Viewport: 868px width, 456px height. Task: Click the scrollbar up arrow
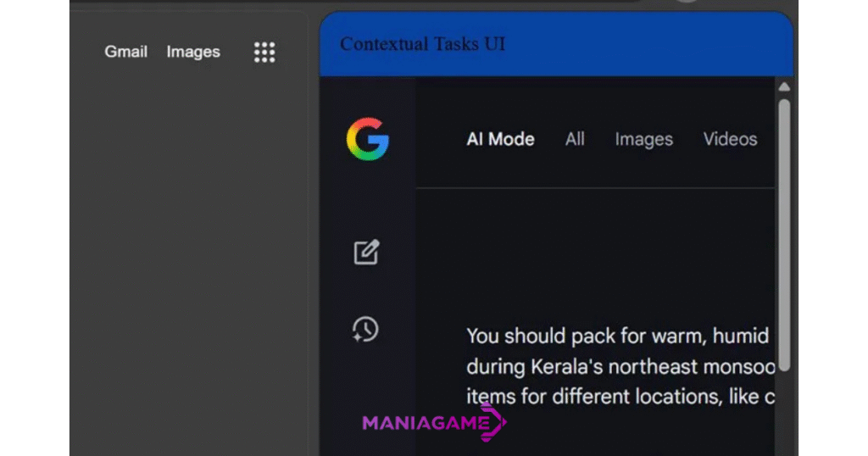point(784,87)
